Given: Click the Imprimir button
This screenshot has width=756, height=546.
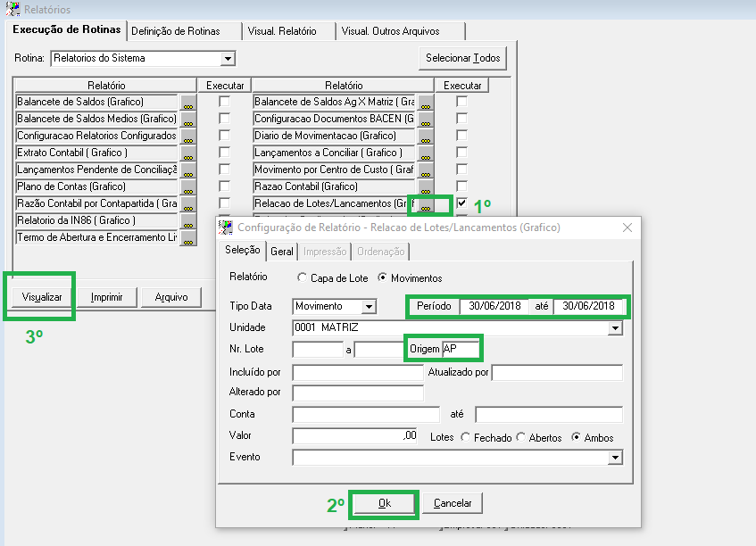Looking at the screenshot, I should pos(106,297).
